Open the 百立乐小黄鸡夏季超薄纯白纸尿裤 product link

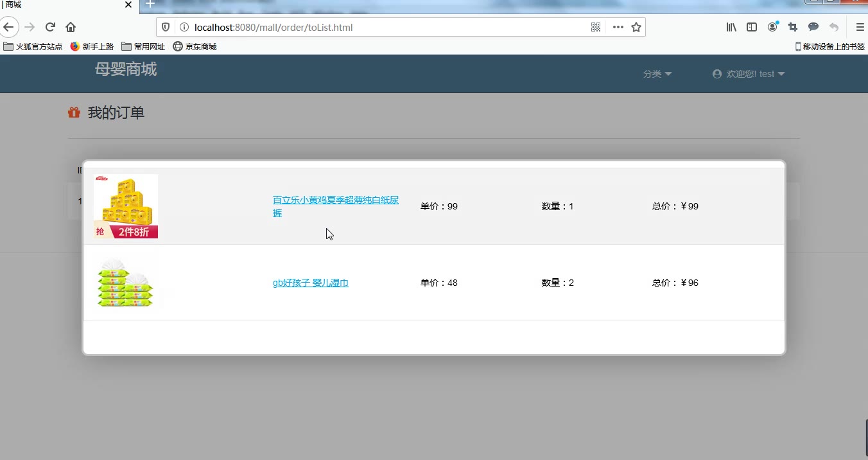[336, 206]
